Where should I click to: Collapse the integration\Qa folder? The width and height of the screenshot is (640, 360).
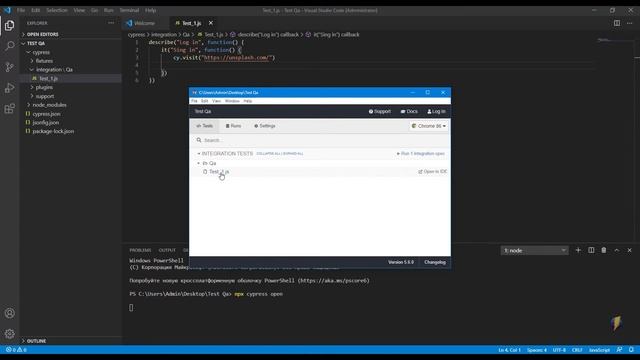point(54,70)
